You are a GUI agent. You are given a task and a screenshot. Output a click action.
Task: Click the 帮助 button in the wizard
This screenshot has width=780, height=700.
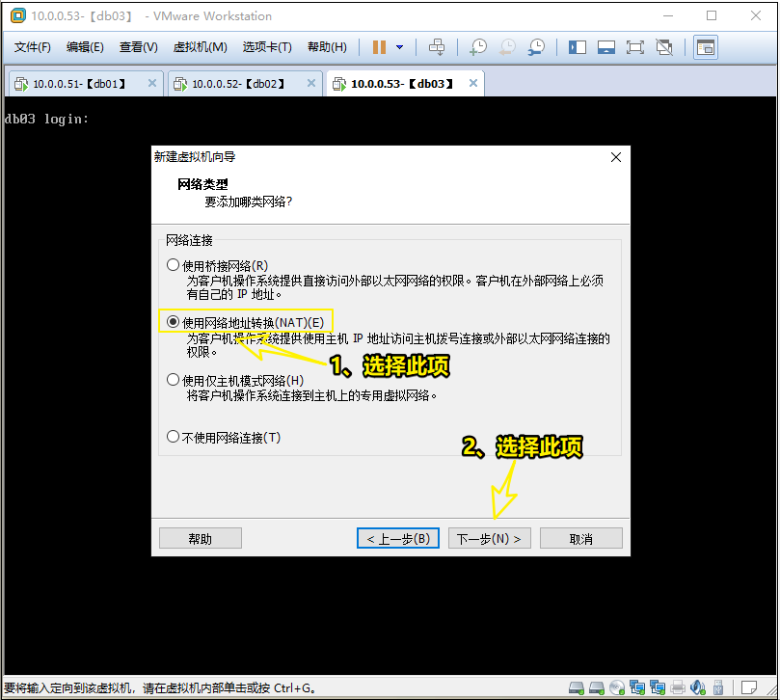tap(200, 538)
